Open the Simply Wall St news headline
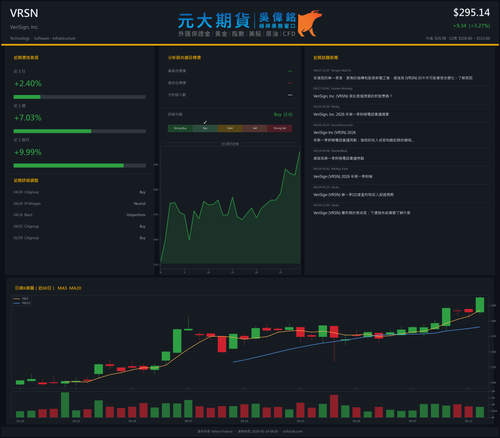Viewport: 500px width, 438px height. coord(393,78)
